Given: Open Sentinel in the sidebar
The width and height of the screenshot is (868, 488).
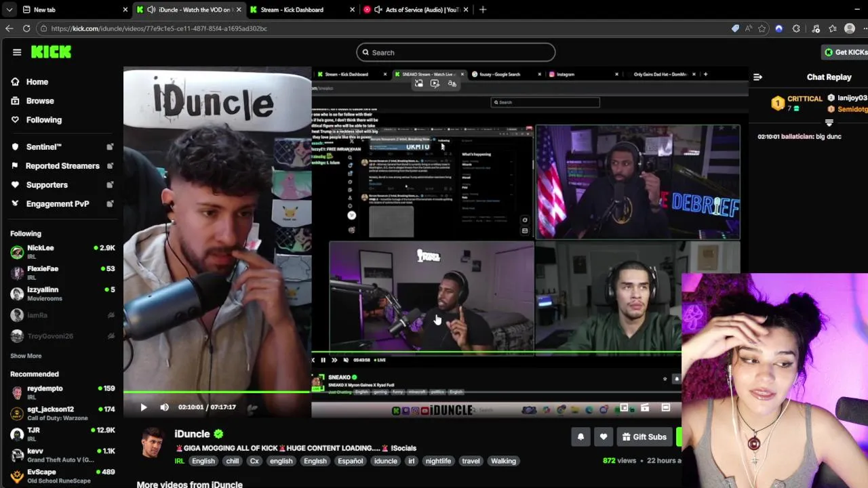Looking at the screenshot, I should point(37,147).
